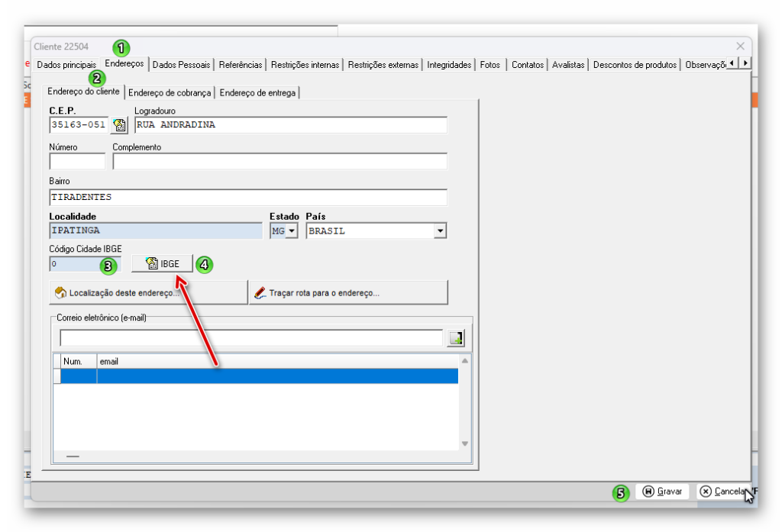This screenshot has width=782, height=532.
Task: Close the Cliente 22504 window
Action: pos(740,47)
